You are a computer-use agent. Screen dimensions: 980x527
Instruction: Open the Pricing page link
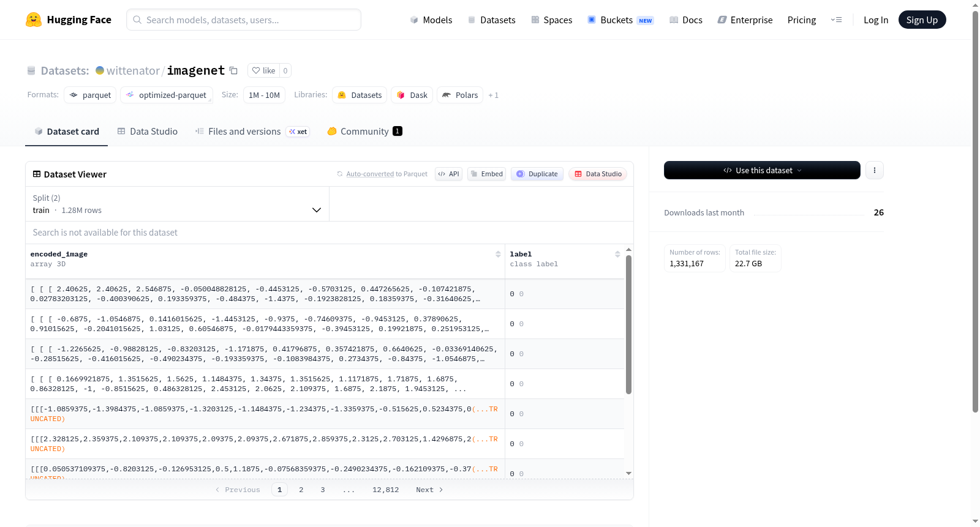click(x=802, y=20)
